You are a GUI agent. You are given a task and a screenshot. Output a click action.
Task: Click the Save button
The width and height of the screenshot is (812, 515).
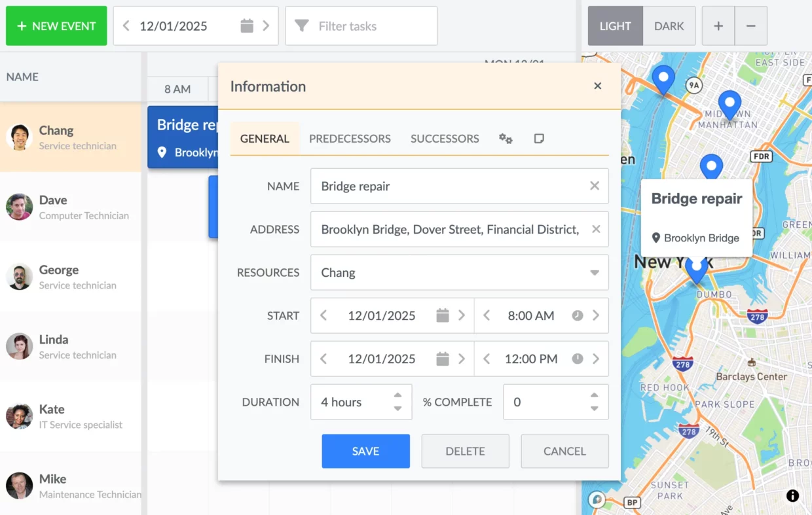(x=365, y=451)
